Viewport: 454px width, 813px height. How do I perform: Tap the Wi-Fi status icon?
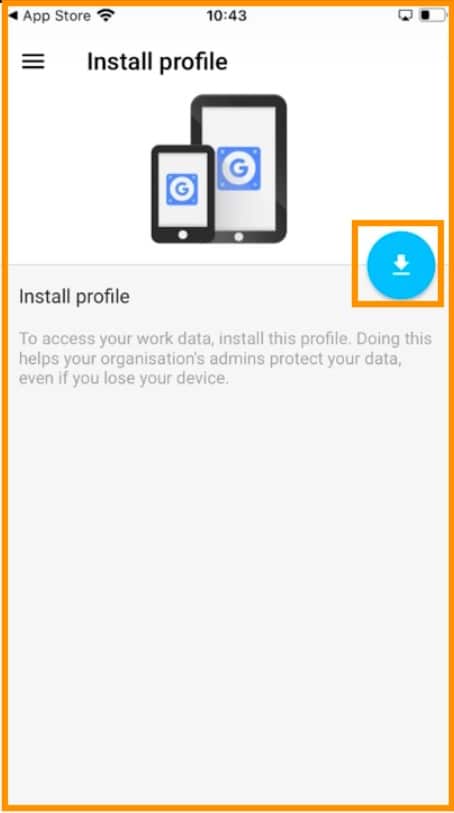(106, 16)
